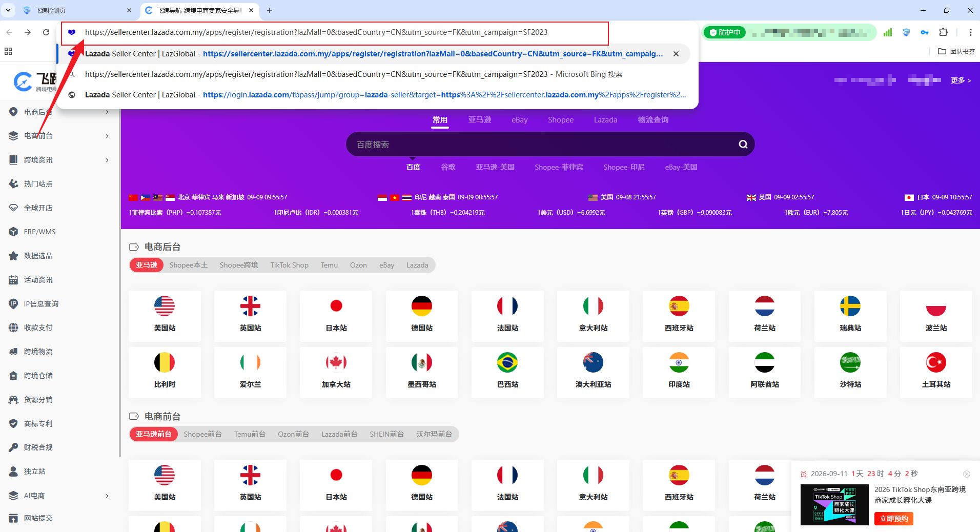Switch to the 飞跨检测页 browser tab
The width and height of the screenshot is (980, 532).
(x=77, y=10)
